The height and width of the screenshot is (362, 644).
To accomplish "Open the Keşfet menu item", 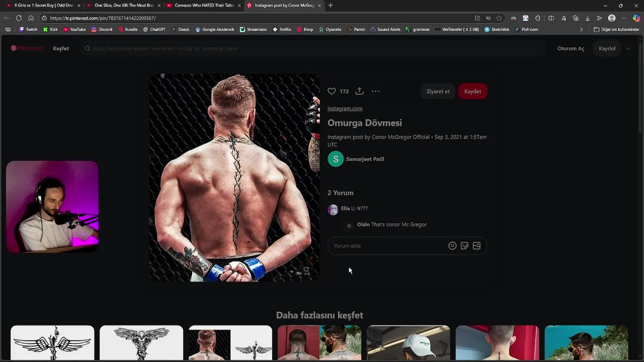I will click(x=61, y=49).
